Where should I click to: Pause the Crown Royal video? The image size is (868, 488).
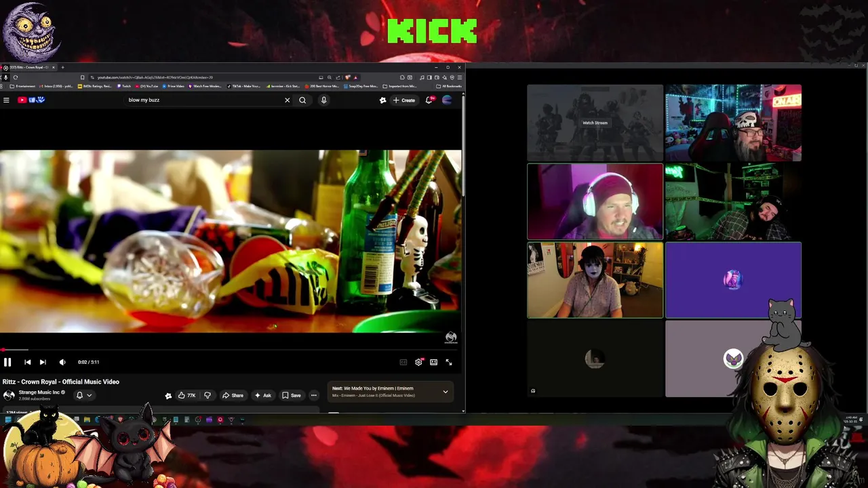click(7, 362)
